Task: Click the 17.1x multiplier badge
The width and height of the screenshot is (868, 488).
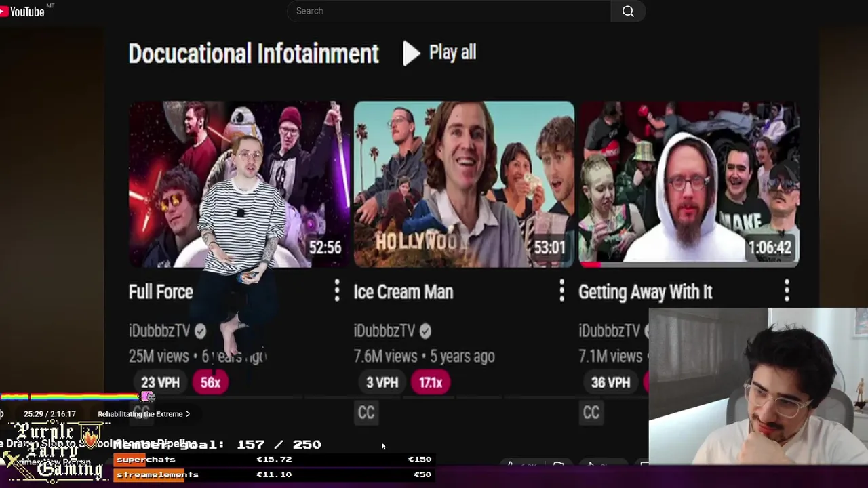Action: click(430, 382)
